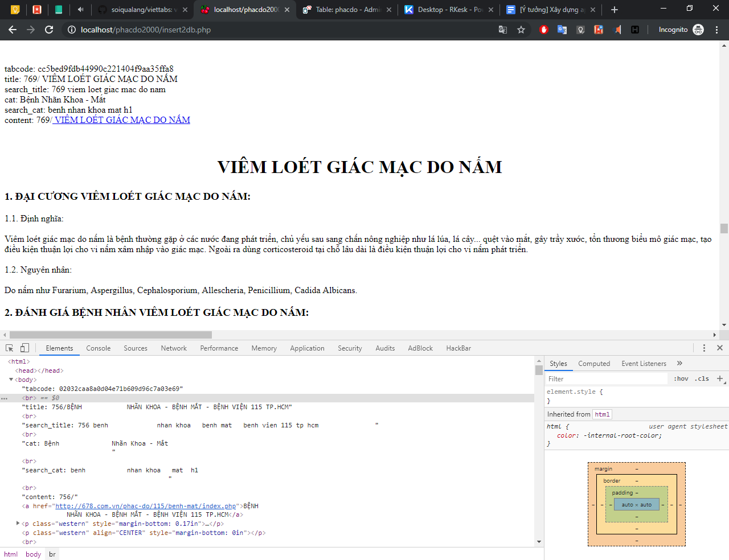Open the HackBar DevTools panel
The height and width of the screenshot is (560, 729).
tap(458, 348)
